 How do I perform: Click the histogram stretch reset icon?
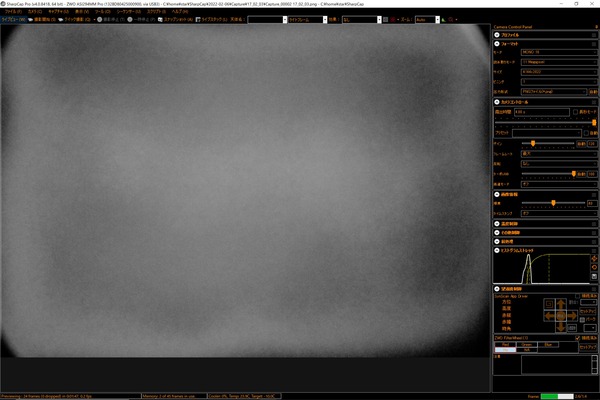point(594,268)
